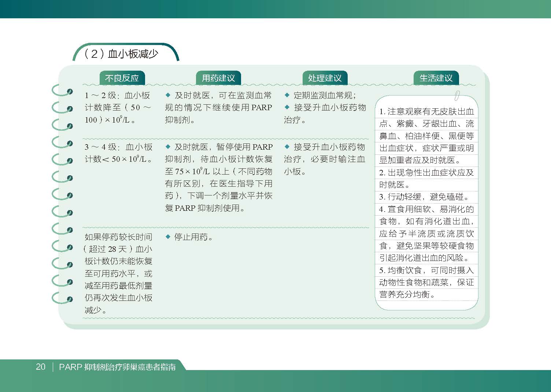Click the diamond bullet before 及时就医，可在监测血常规
Image resolution: width=551 pixels, height=392 pixels.
(x=168, y=95)
